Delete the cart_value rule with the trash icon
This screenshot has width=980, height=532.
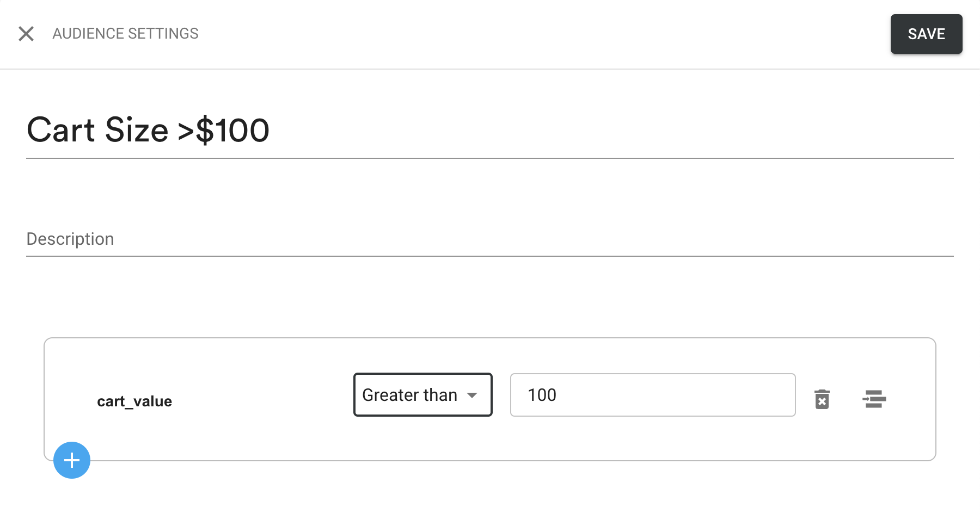tap(822, 399)
